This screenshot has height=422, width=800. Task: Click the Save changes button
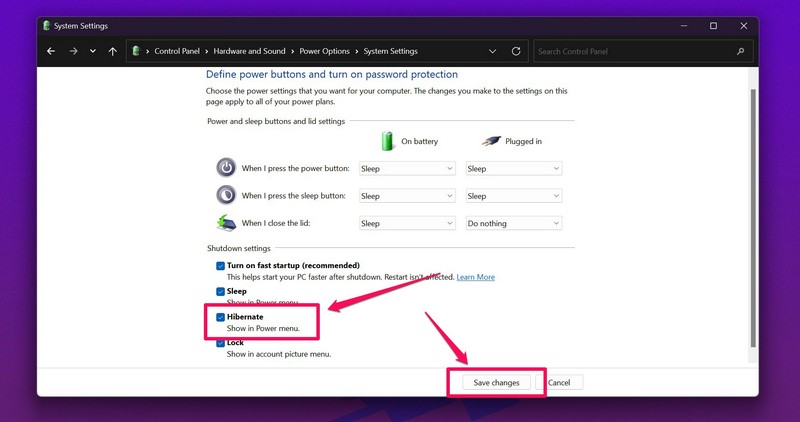pyautogui.click(x=496, y=382)
